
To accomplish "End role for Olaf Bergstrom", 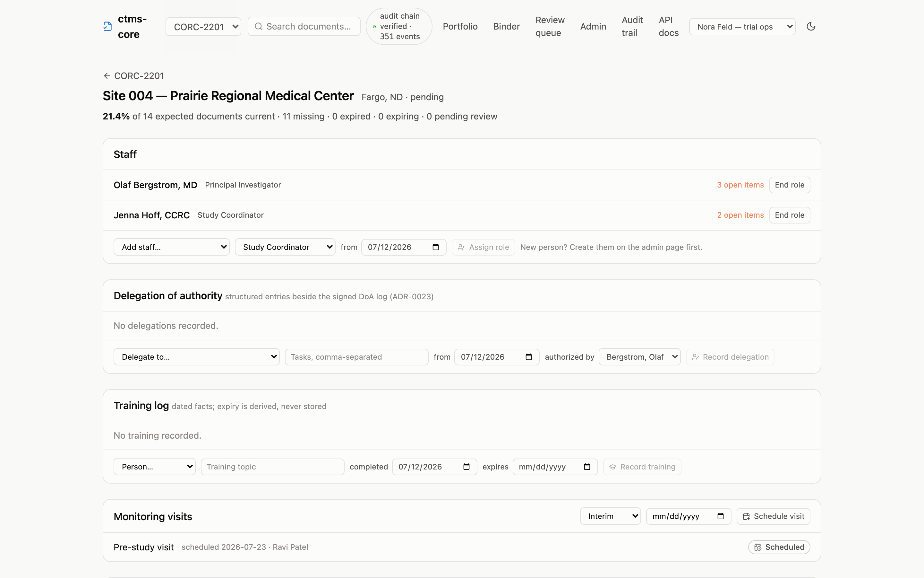I will [x=790, y=185].
